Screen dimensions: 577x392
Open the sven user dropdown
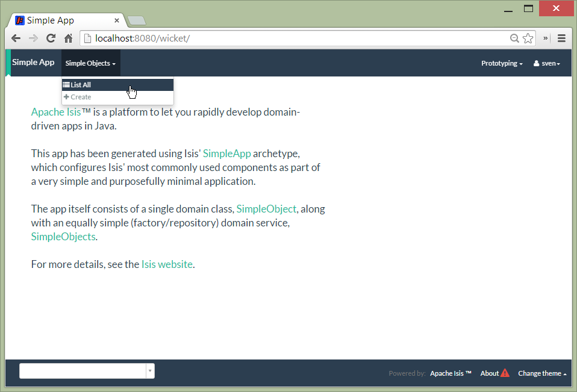coord(547,63)
